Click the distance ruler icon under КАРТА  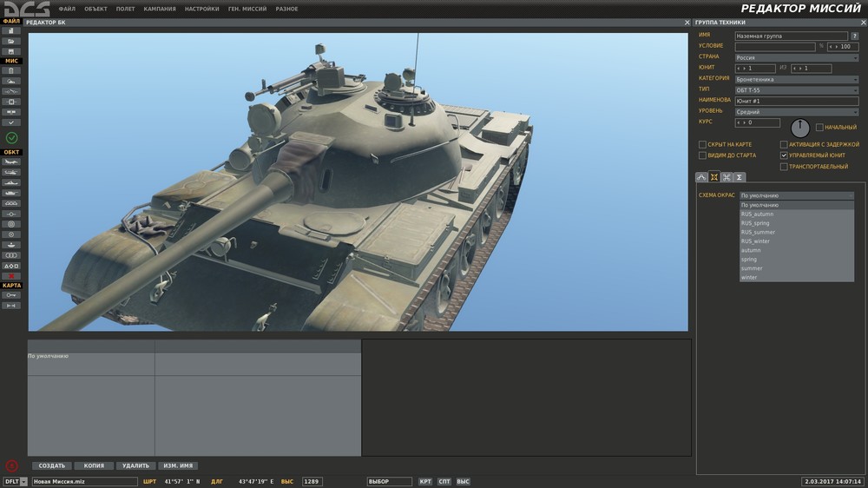11,306
